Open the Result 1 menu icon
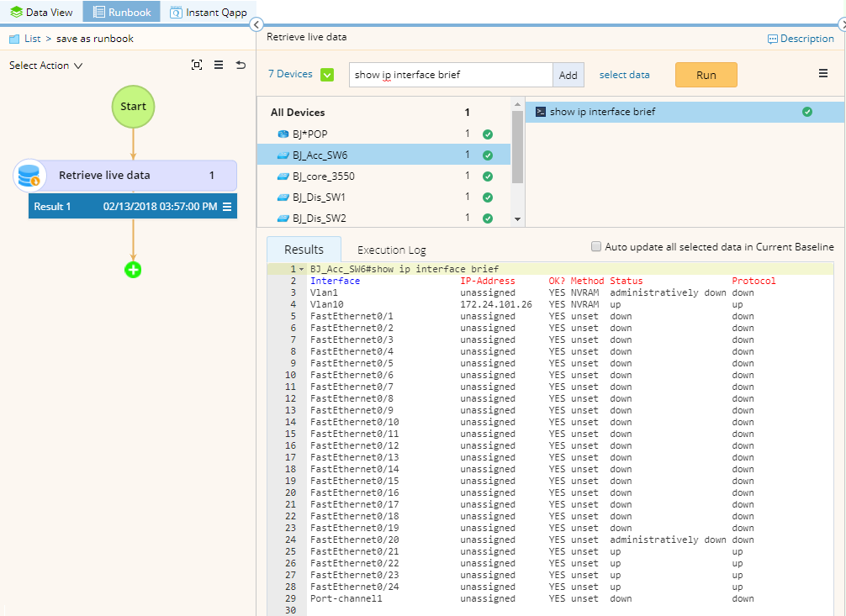The image size is (846, 616). tap(227, 207)
